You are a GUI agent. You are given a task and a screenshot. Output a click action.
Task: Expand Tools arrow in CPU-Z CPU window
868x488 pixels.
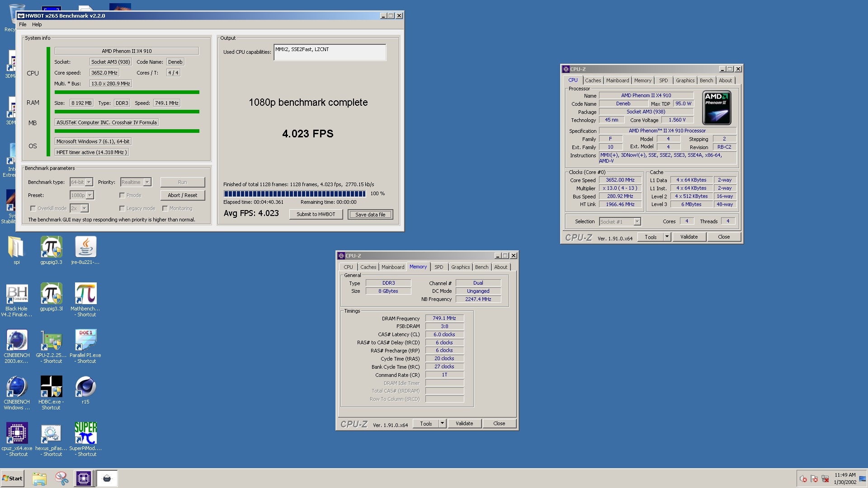(x=667, y=237)
